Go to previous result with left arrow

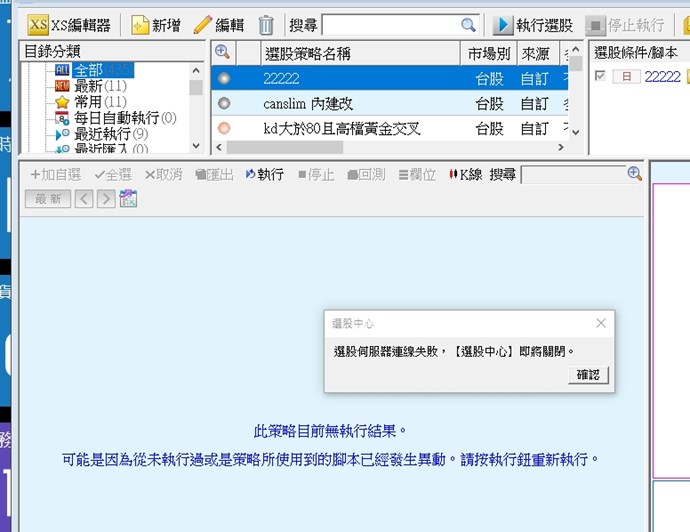tap(84, 199)
